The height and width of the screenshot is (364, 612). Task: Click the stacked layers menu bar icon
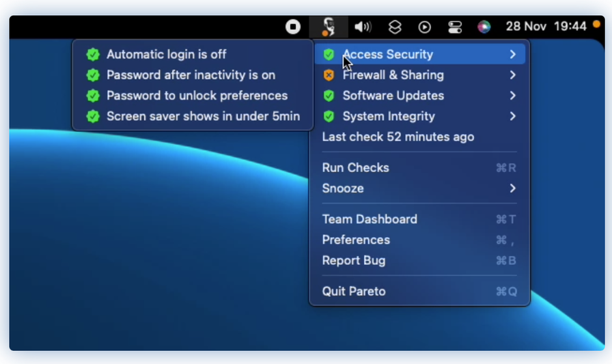click(395, 27)
